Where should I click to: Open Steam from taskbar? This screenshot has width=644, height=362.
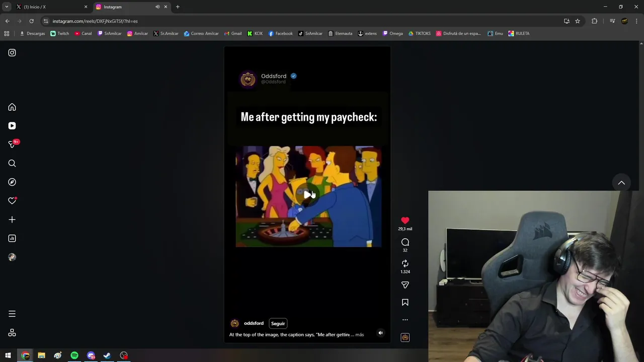[107, 355]
